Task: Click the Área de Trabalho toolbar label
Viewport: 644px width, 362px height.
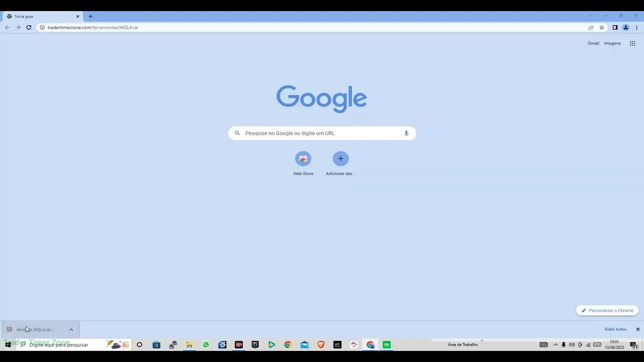Action: coord(462,345)
